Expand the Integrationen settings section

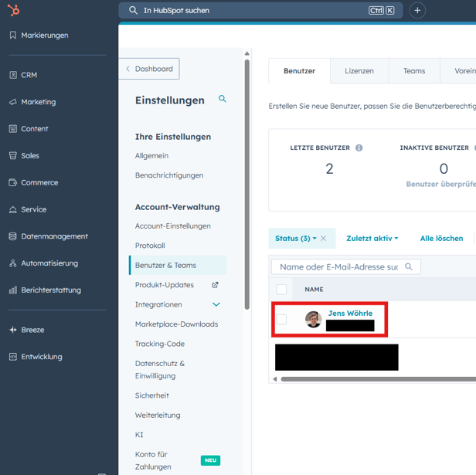pyautogui.click(x=216, y=305)
